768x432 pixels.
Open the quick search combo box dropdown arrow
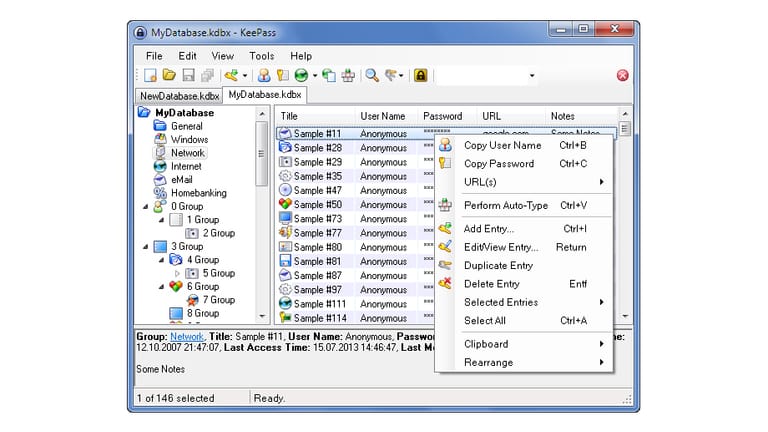click(532, 75)
